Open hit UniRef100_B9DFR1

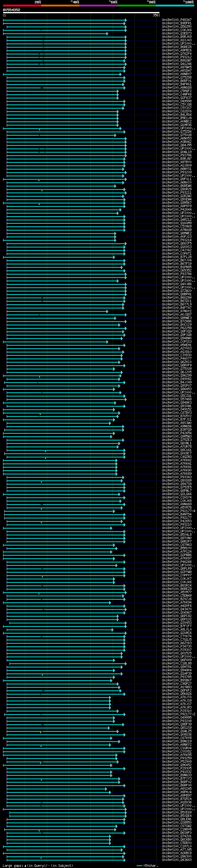(x=177, y=23)
